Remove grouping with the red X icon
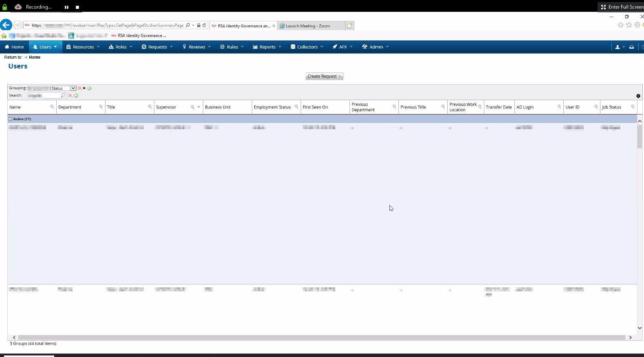The width and height of the screenshot is (644, 357). coord(80,88)
